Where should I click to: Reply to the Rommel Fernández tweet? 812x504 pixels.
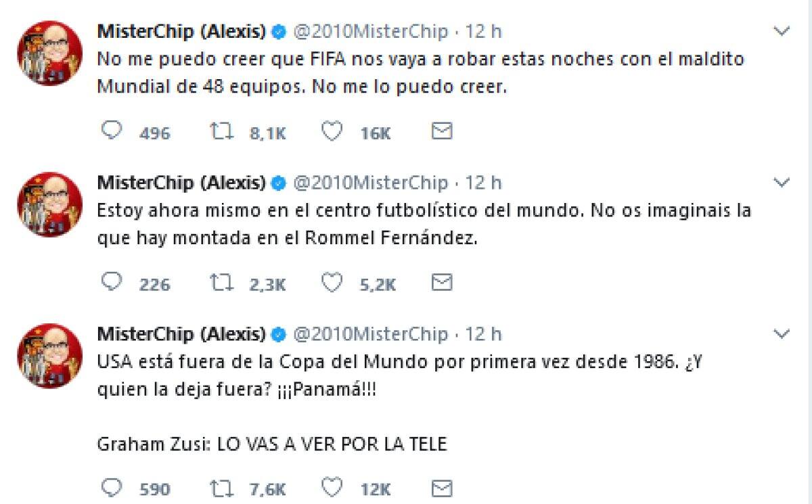point(111,282)
